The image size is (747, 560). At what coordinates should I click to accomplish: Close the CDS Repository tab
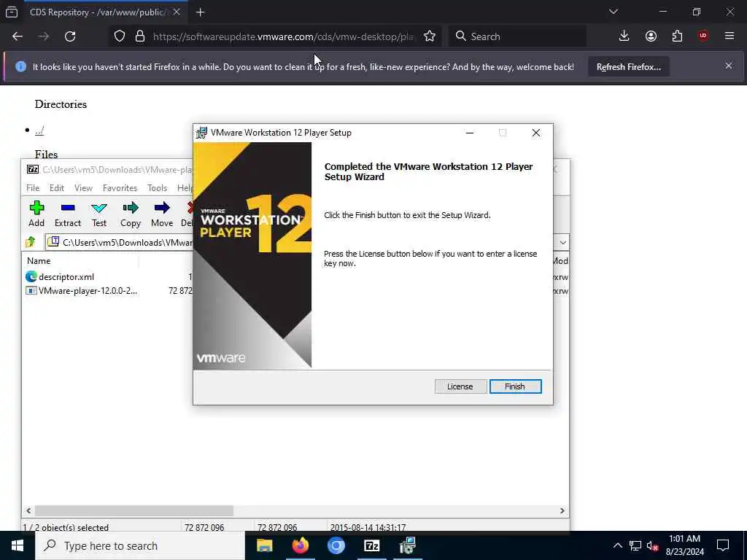(x=177, y=12)
